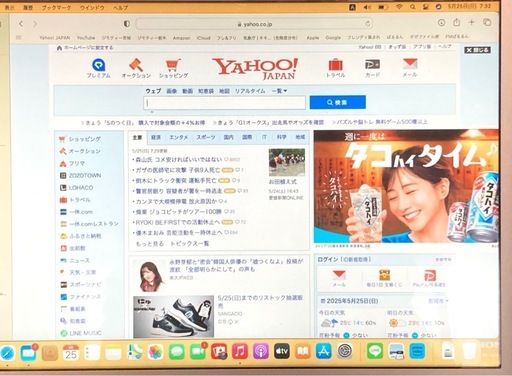Open Yahoo Card icon
Viewport: 512px width, 376px height.
[372, 64]
